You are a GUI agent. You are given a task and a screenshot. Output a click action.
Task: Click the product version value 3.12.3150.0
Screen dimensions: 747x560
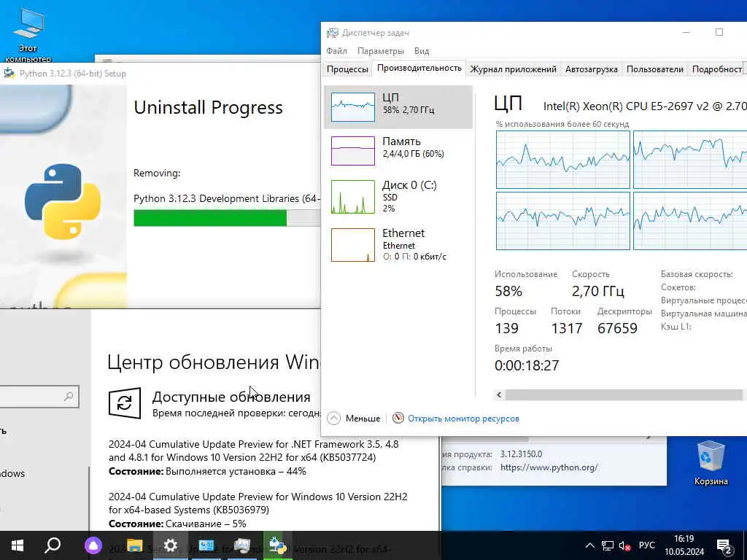[x=521, y=454]
